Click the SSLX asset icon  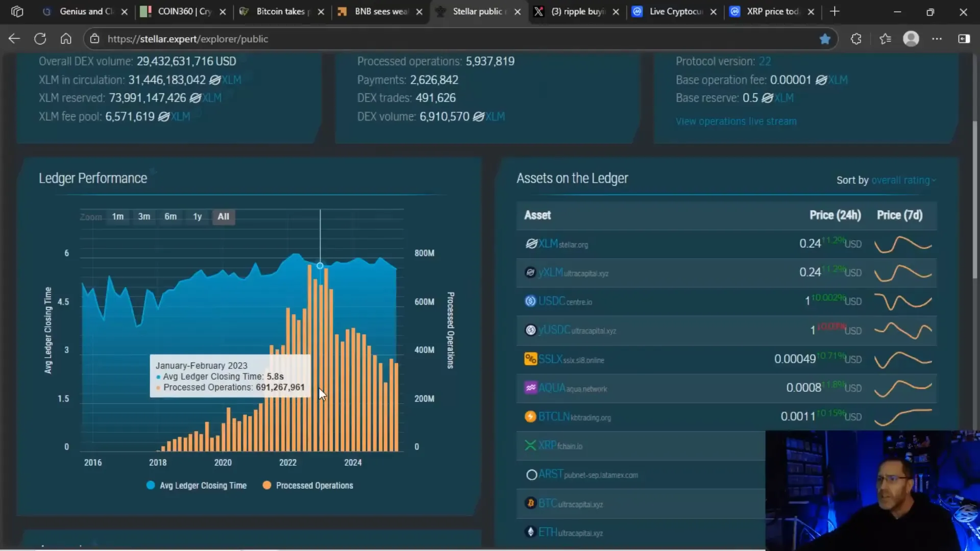pyautogui.click(x=531, y=359)
